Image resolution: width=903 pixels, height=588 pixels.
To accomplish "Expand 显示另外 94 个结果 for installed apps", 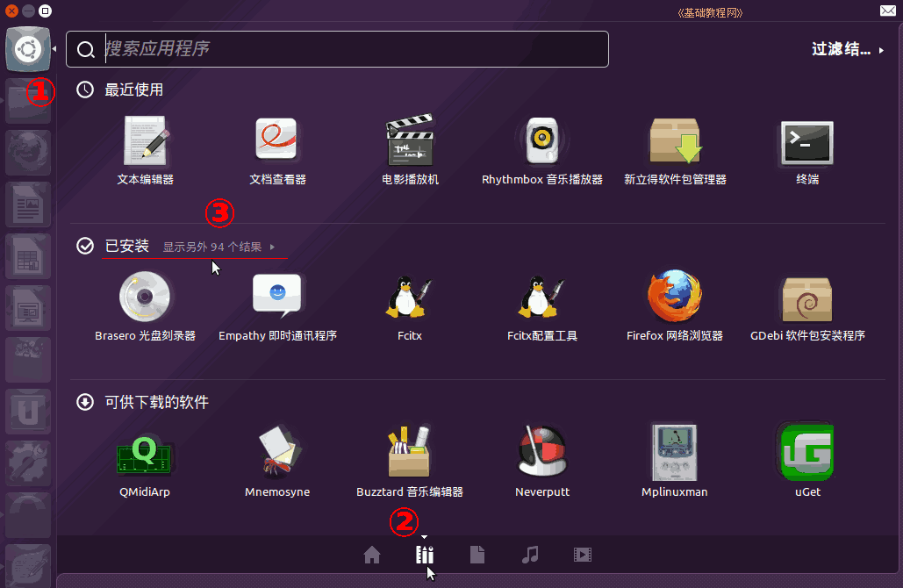I will tap(219, 247).
